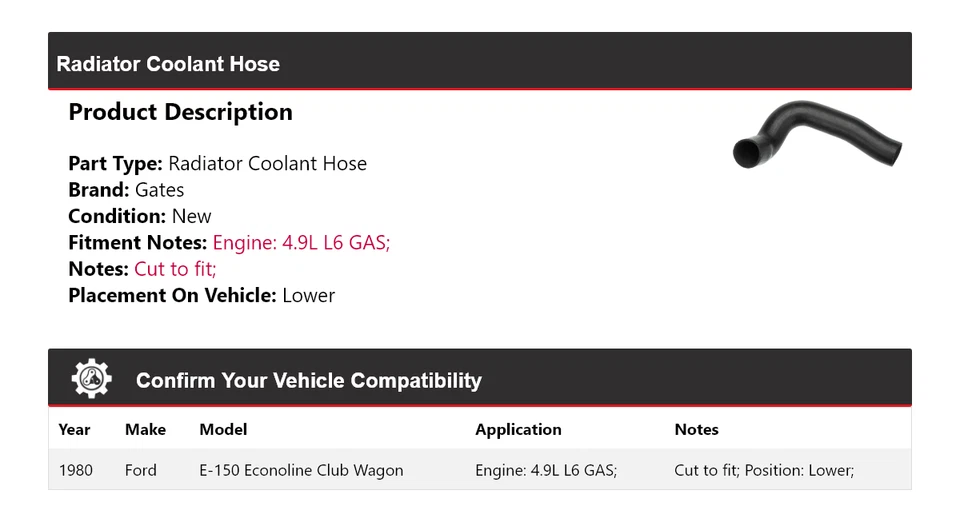This screenshot has height=522, width=960.
Task: Click the Product Description heading
Action: tap(180, 112)
